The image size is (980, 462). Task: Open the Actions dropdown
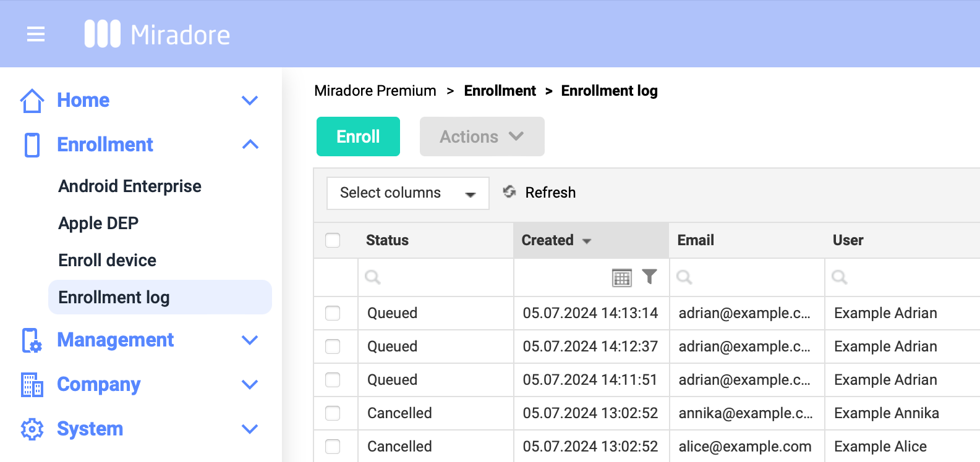(x=482, y=136)
